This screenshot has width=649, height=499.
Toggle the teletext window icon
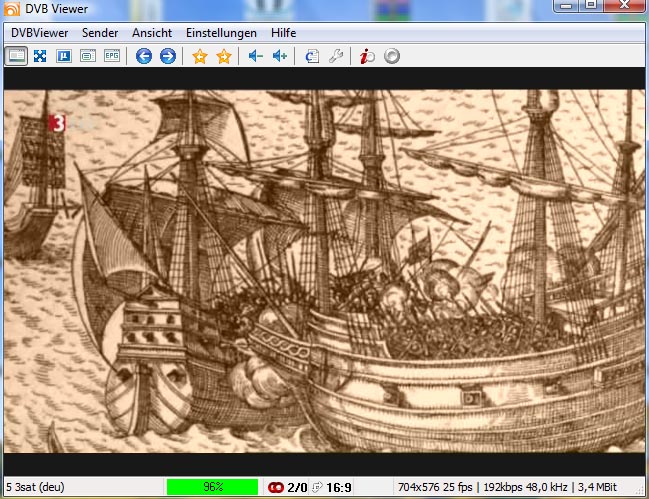point(88,56)
